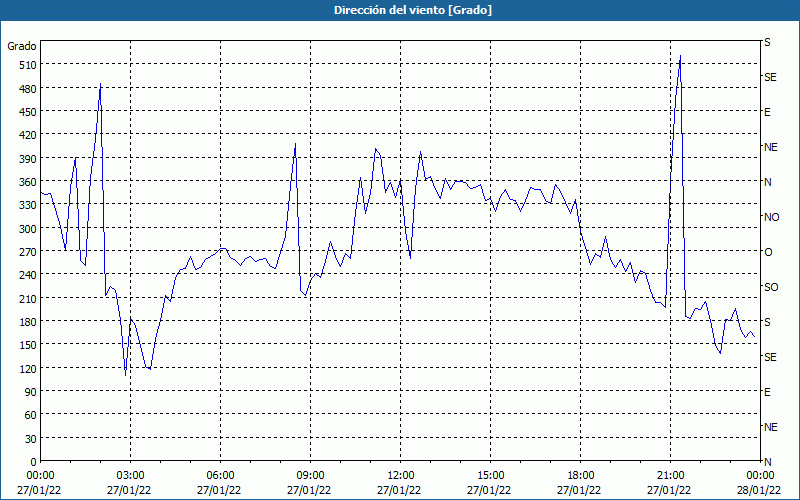The height and width of the screenshot is (500, 800).
Task: Click the 270 degree axis label
Action: pos(28,252)
